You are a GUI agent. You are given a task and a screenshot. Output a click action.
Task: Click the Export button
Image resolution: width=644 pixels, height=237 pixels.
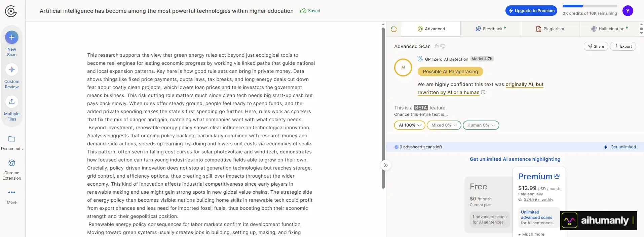pyautogui.click(x=623, y=46)
